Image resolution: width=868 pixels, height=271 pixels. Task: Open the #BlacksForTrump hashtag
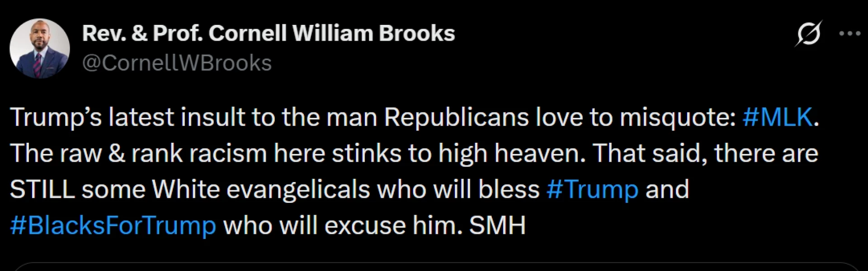tap(113, 225)
